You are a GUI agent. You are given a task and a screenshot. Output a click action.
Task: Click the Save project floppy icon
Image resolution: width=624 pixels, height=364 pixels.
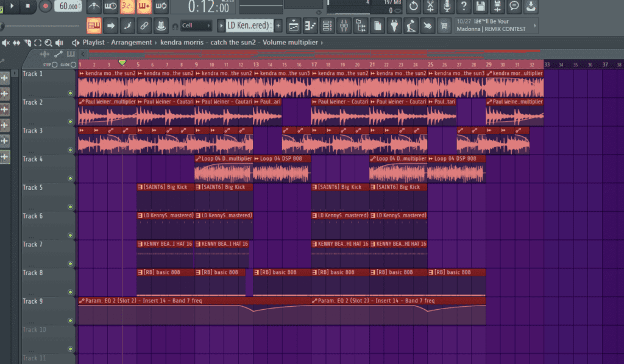pyautogui.click(x=480, y=6)
